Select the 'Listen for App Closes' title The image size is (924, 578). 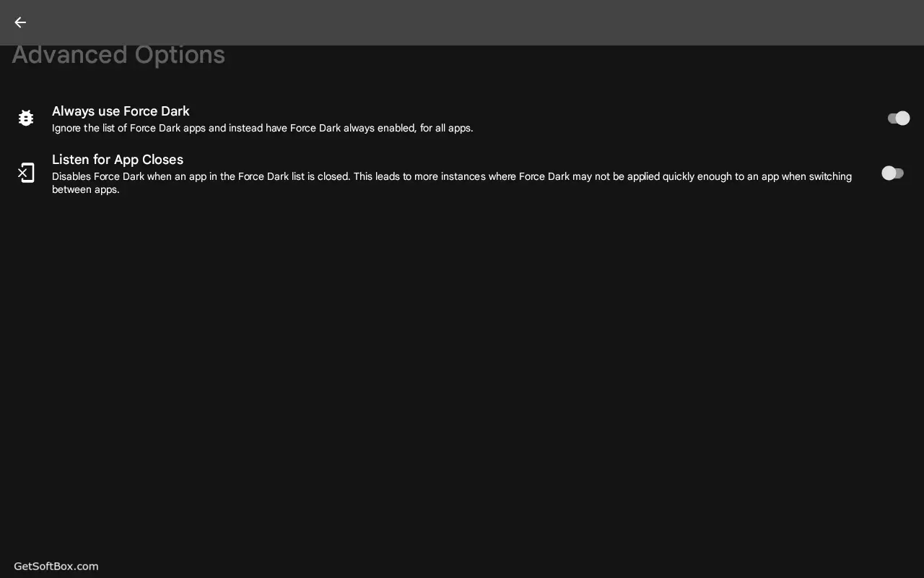118,160
